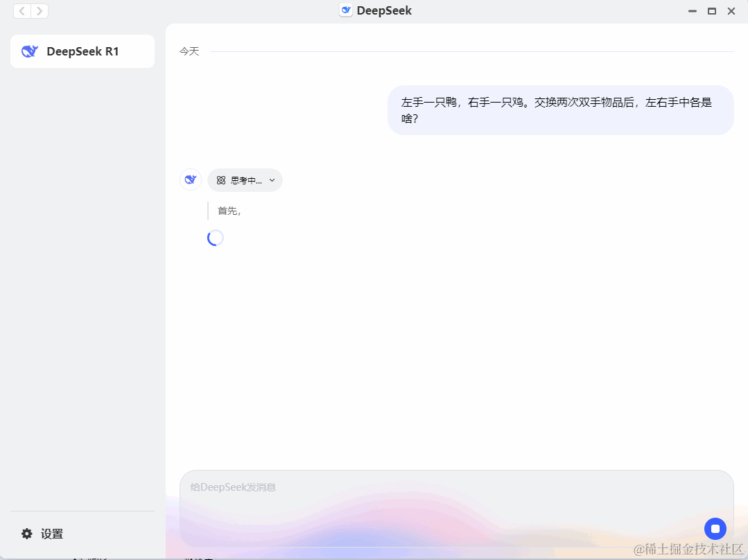Open the DeepSeek R1 conversation in sidebar
748x560 pixels.
(82, 51)
